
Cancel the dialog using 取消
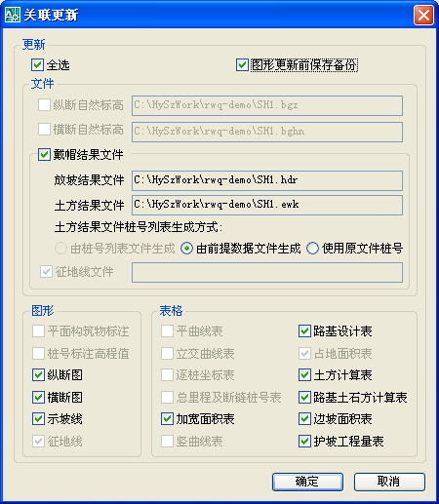(389, 482)
